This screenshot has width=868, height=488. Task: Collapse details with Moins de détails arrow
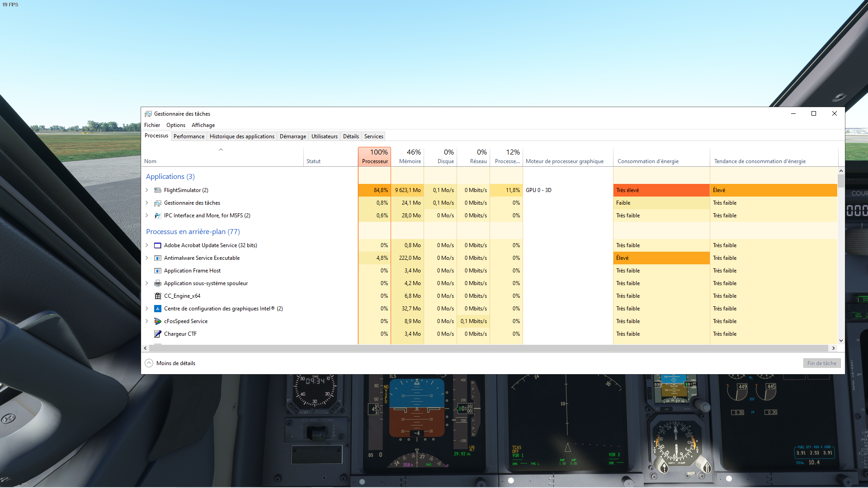click(x=149, y=363)
